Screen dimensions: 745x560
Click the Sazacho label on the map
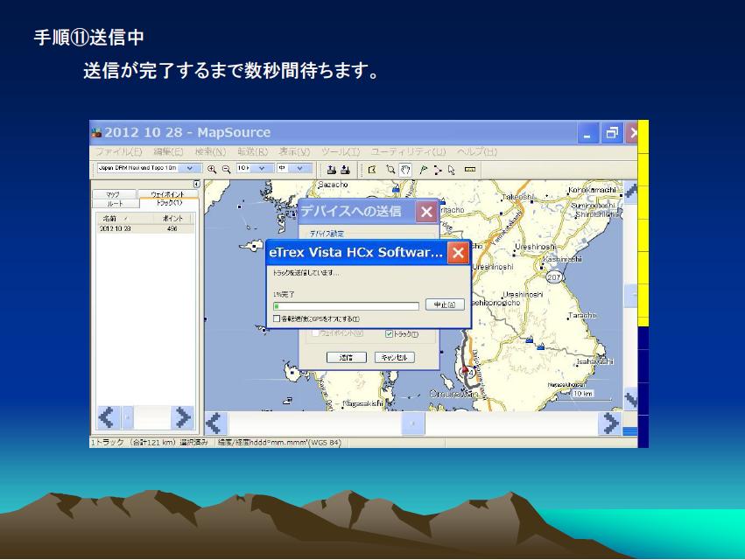pyautogui.click(x=333, y=185)
